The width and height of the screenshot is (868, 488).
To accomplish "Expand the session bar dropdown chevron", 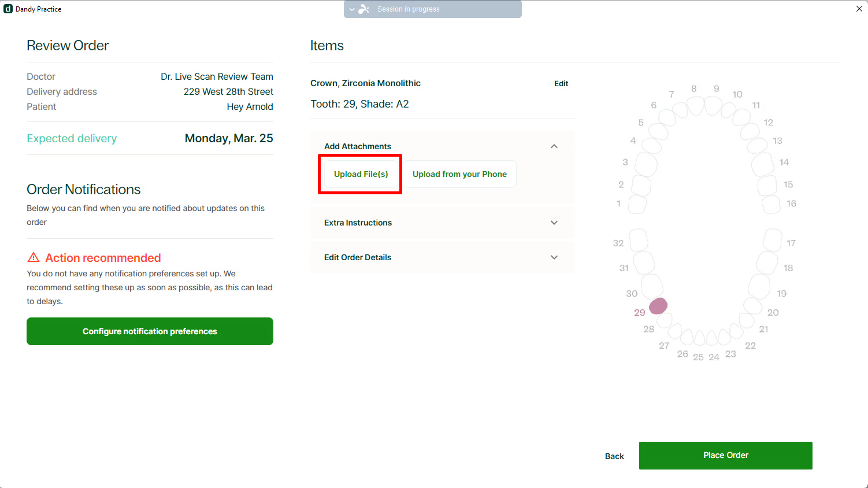I will 352,9.
